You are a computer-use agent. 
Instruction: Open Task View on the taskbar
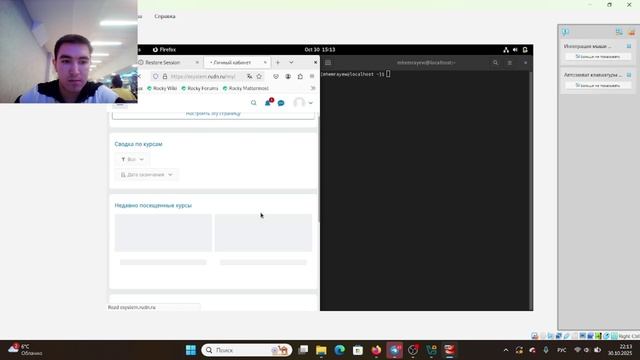click(x=303, y=350)
